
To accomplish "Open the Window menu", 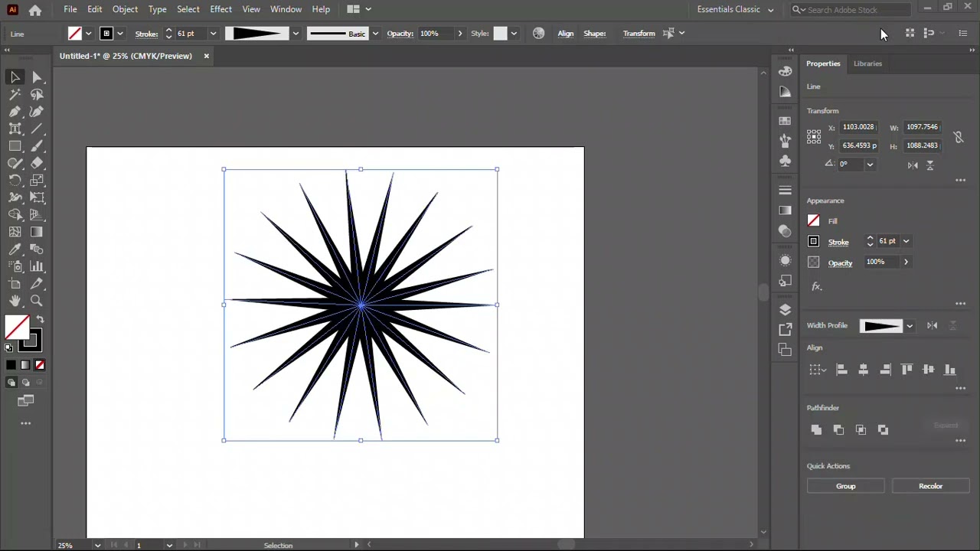I will tap(286, 9).
